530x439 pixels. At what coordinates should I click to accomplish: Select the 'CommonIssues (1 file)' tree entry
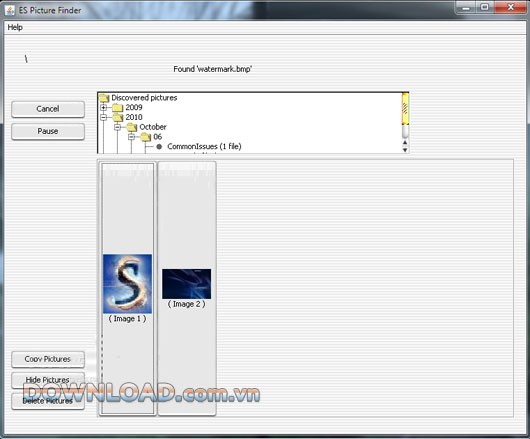coord(204,147)
